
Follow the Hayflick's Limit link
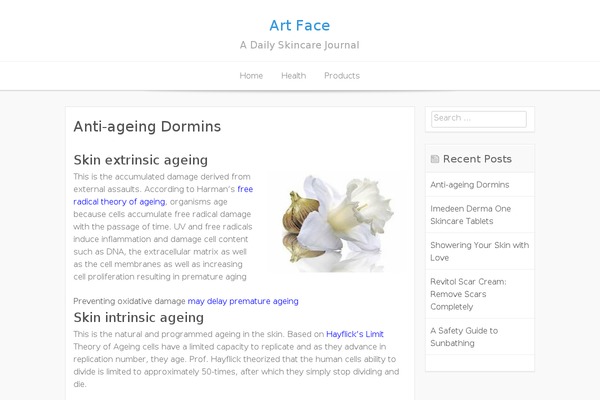(355, 334)
